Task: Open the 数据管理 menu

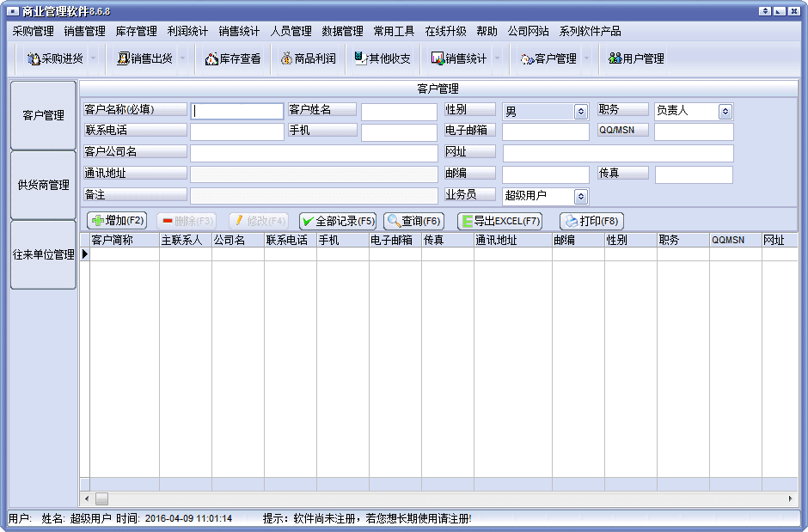Action: [x=342, y=32]
